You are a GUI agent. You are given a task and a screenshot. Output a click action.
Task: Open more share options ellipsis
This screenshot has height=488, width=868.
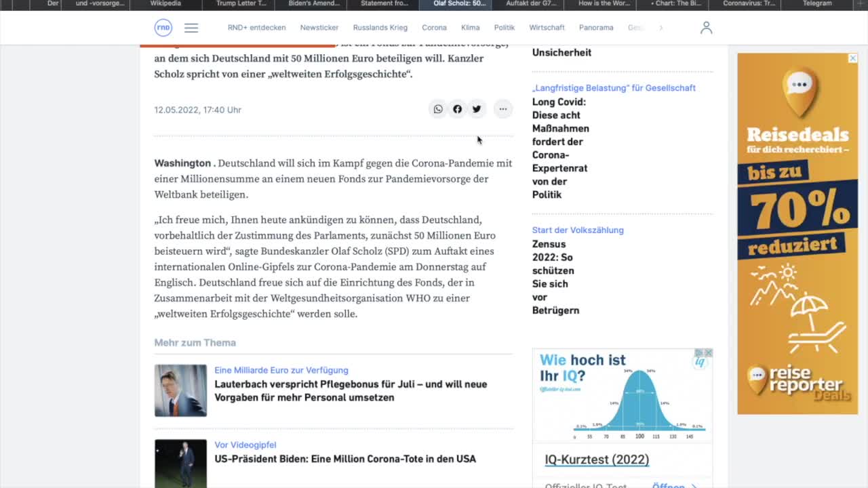(x=502, y=109)
